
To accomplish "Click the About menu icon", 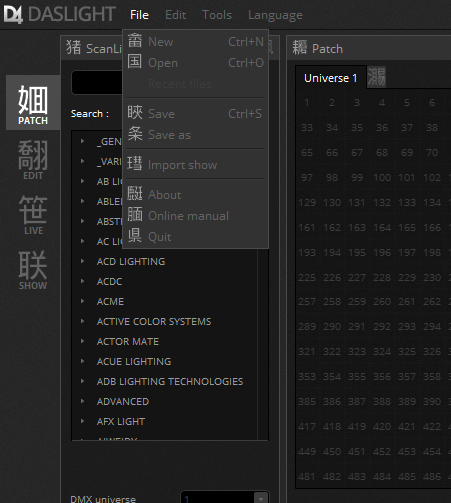I will (x=135, y=194).
